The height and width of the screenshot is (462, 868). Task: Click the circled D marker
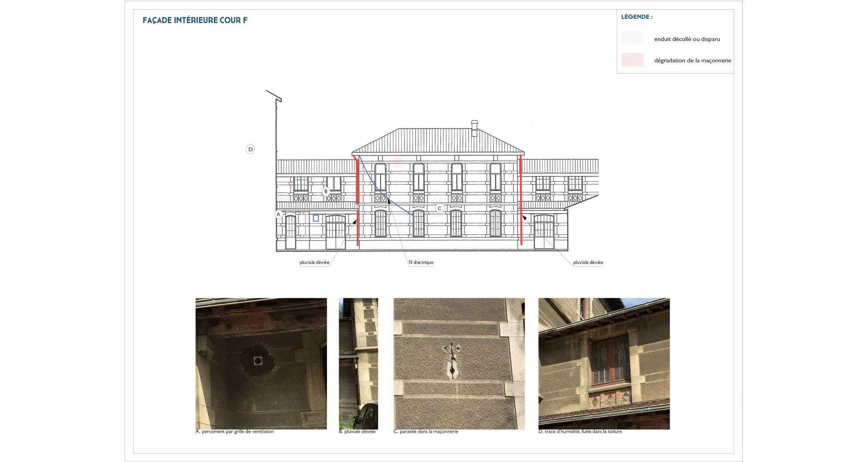[250, 149]
